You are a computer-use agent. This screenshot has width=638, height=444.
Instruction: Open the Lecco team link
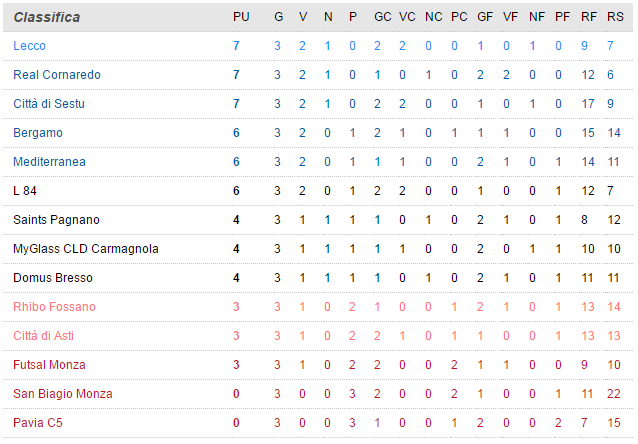pos(30,46)
